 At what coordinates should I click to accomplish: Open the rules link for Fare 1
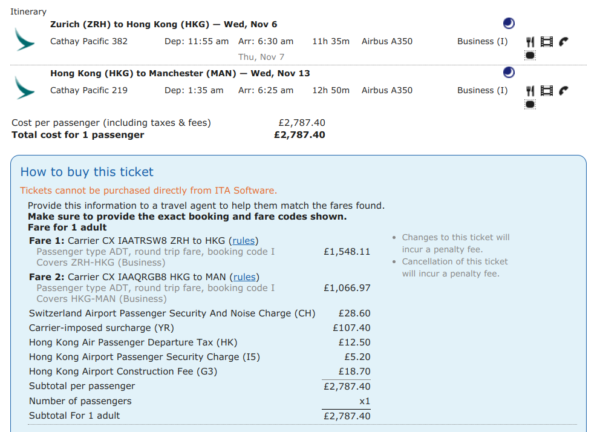[243, 241]
